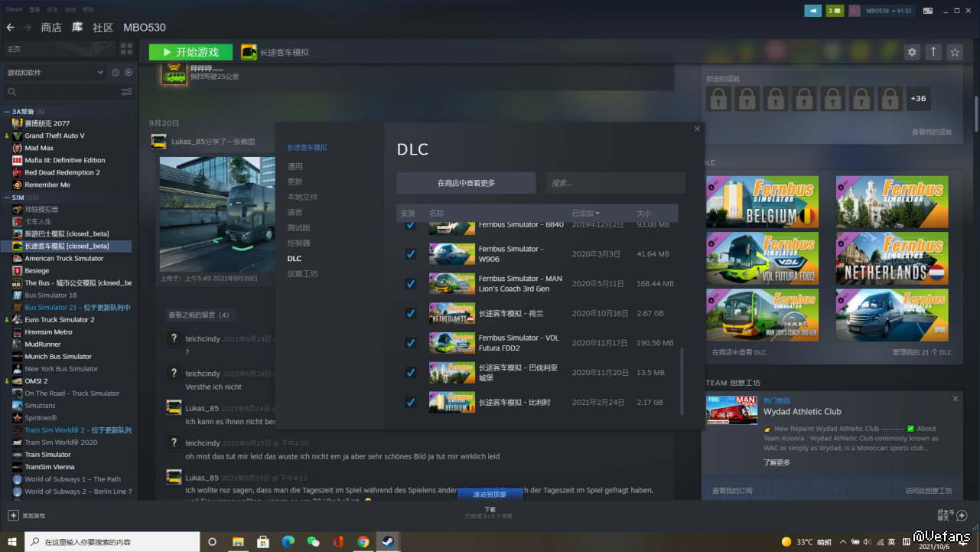Toggle install checkbox for Fernbus Simulator - BB40
Screen dimensions: 980x552
point(411,225)
